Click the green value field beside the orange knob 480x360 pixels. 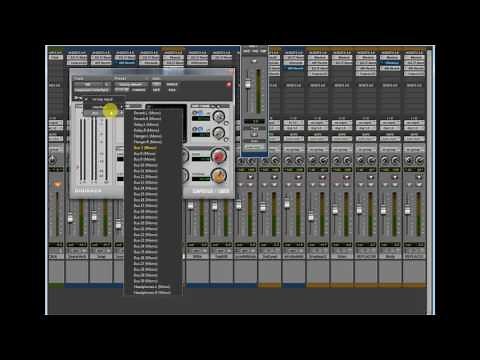click(x=201, y=179)
